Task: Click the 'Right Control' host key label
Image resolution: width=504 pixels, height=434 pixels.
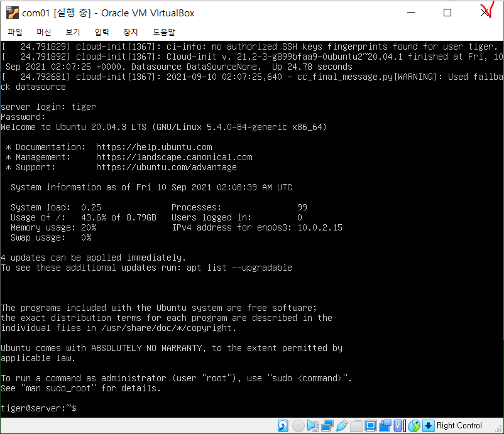Action: coord(459,425)
